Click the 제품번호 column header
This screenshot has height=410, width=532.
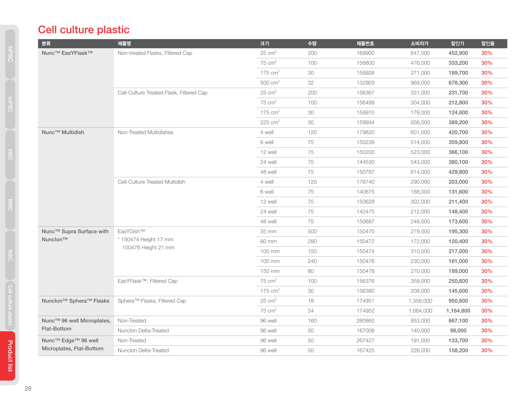(x=365, y=44)
